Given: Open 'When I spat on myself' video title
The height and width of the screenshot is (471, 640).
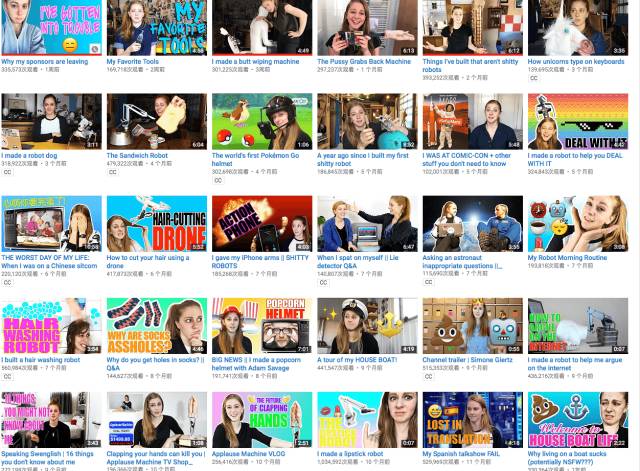Looking at the screenshot, I should (358, 262).
